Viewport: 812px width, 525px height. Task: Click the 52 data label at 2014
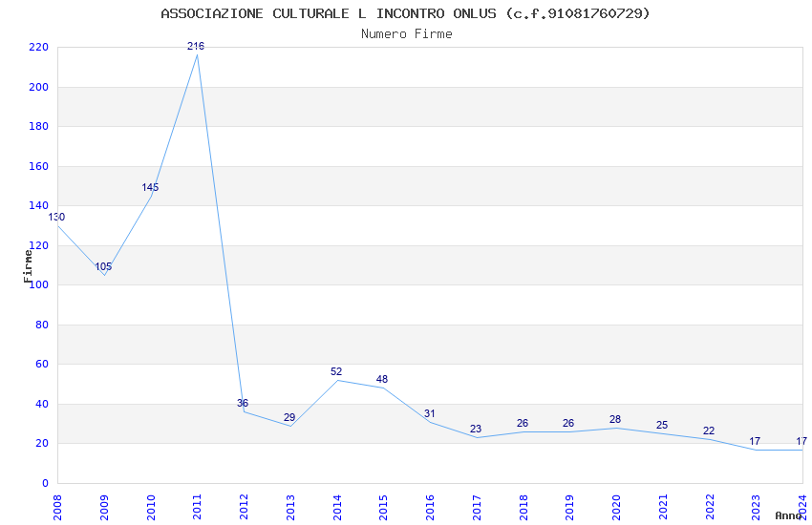pos(336,372)
